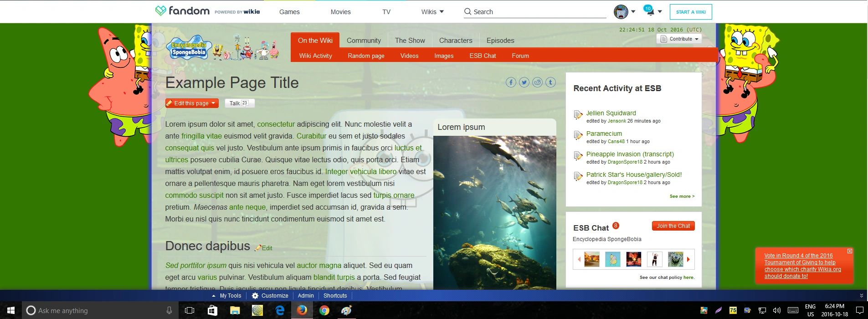Open the See more activity link

682,196
